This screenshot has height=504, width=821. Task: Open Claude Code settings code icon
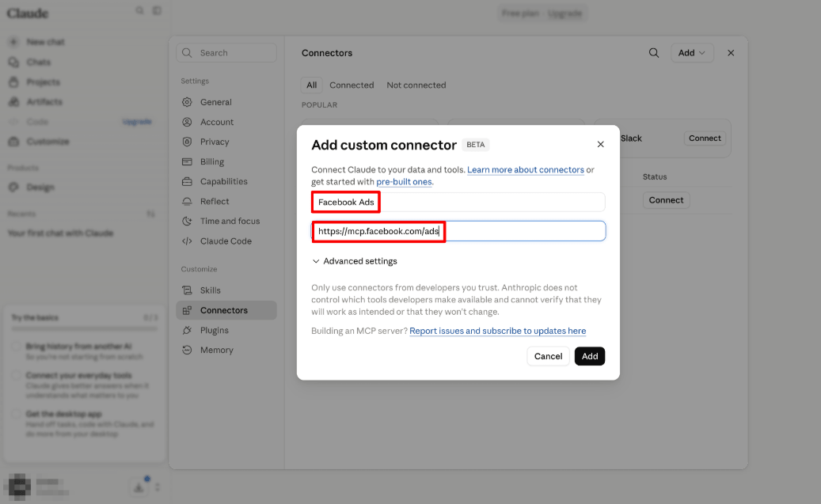click(x=187, y=241)
